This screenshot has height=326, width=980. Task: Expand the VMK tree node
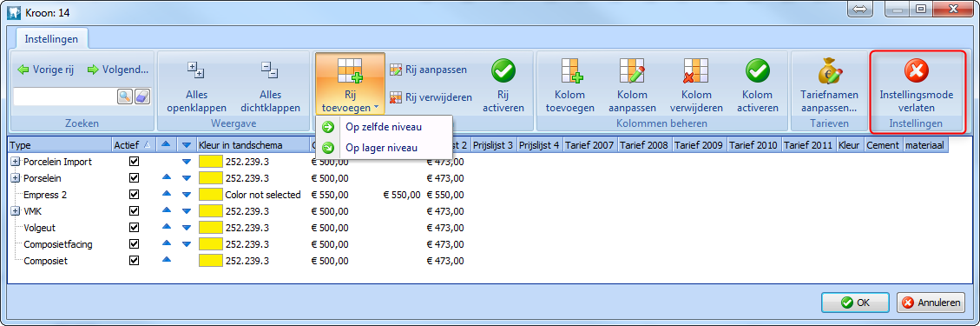coord(16,211)
